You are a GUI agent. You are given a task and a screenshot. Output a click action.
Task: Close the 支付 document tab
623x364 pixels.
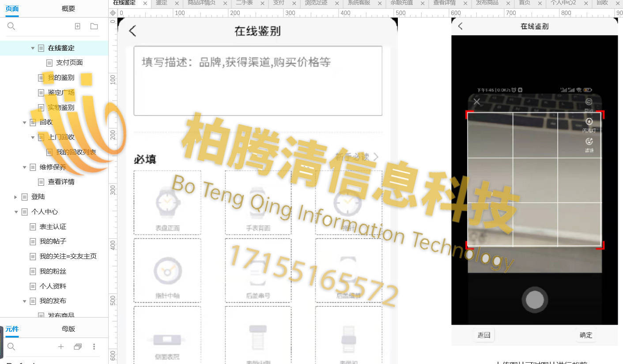click(x=294, y=3)
